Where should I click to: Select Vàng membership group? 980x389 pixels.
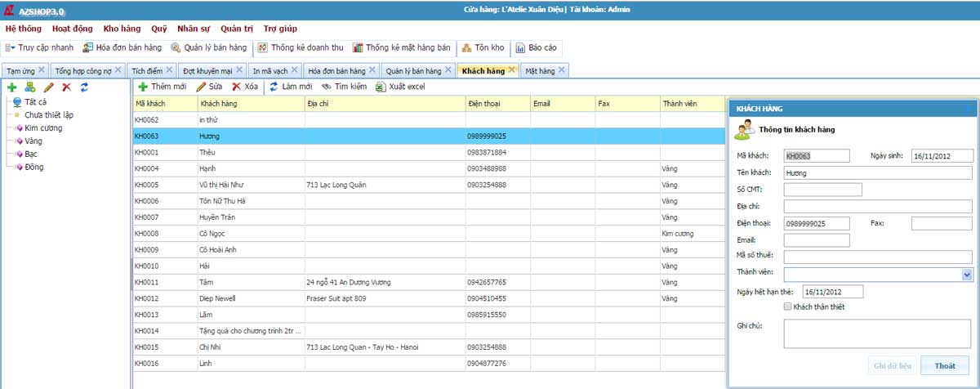click(33, 141)
